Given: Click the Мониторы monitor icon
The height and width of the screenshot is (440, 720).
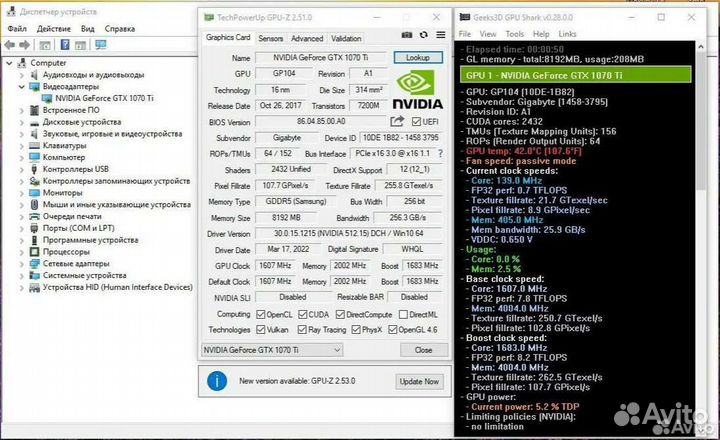Looking at the screenshot, I should click(x=34, y=193).
